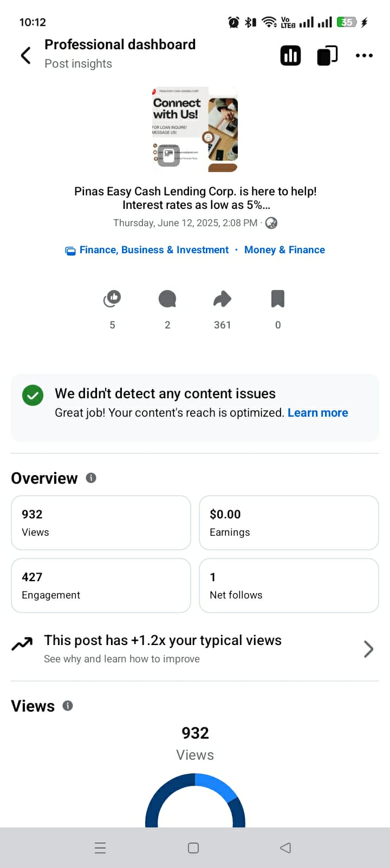Select the Net follows card
The width and height of the screenshot is (390, 868).
click(x=289, y=586)
